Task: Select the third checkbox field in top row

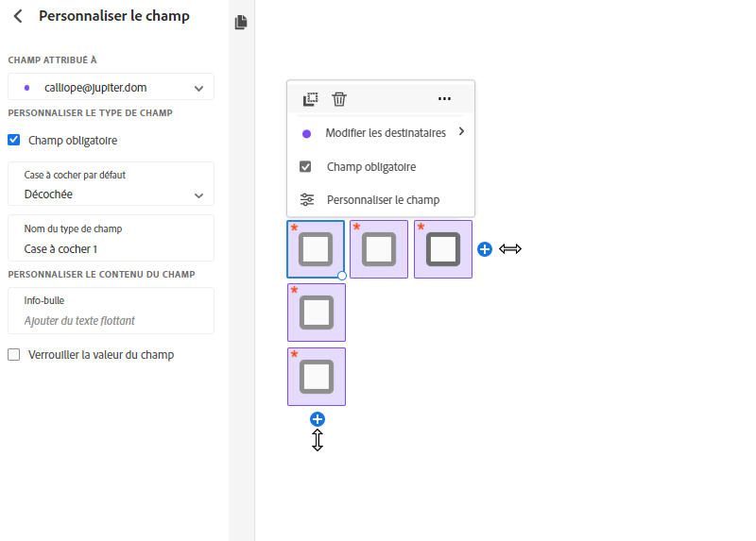Action: (443, 249)
